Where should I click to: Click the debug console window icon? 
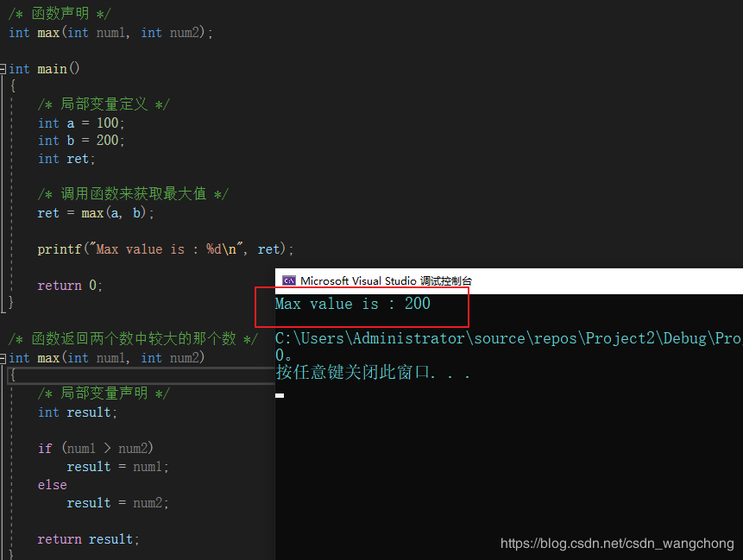click(288, 281)
